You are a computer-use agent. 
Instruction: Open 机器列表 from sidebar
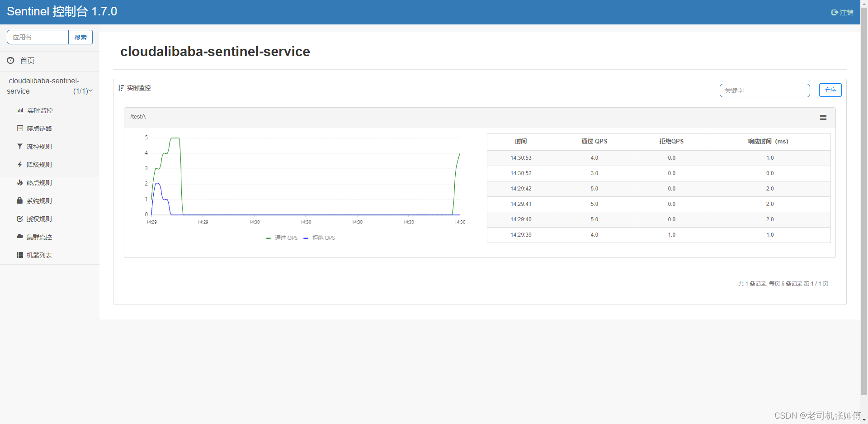[x=39, y=255]
